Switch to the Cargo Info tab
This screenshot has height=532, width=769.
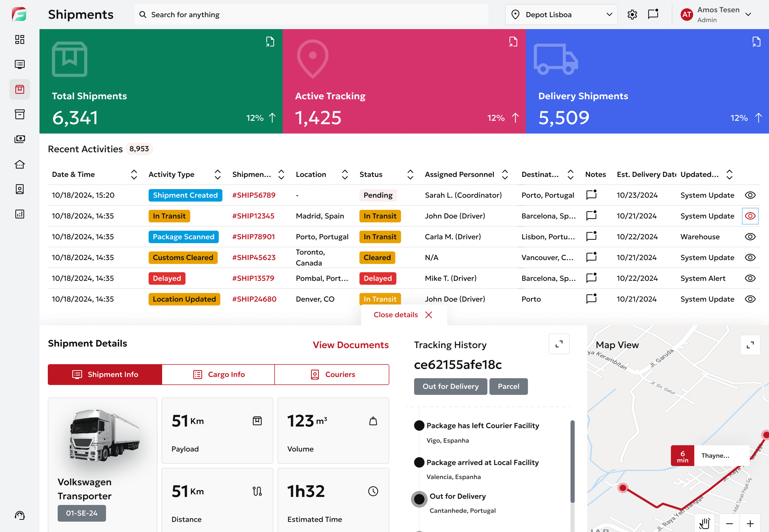219,374
